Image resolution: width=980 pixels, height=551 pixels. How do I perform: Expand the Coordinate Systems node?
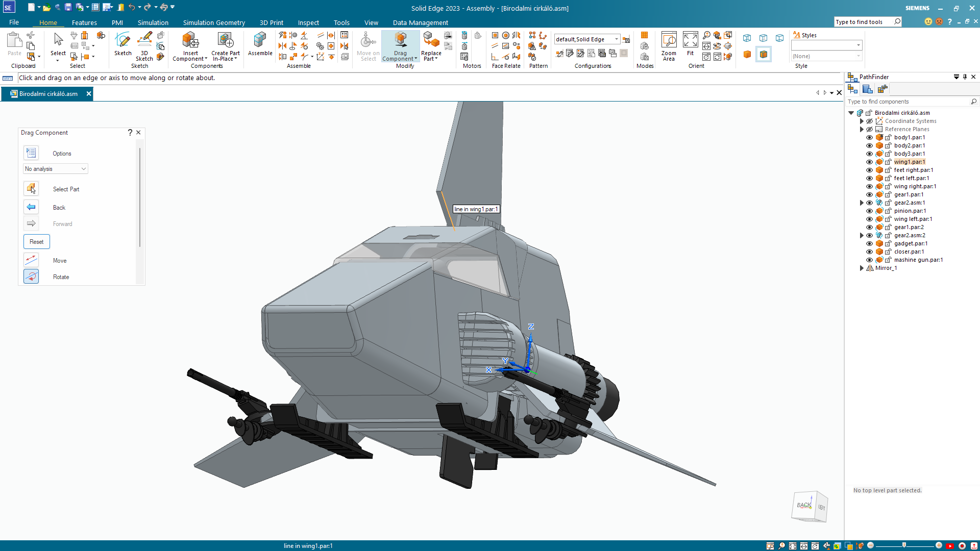coord(862,121)
